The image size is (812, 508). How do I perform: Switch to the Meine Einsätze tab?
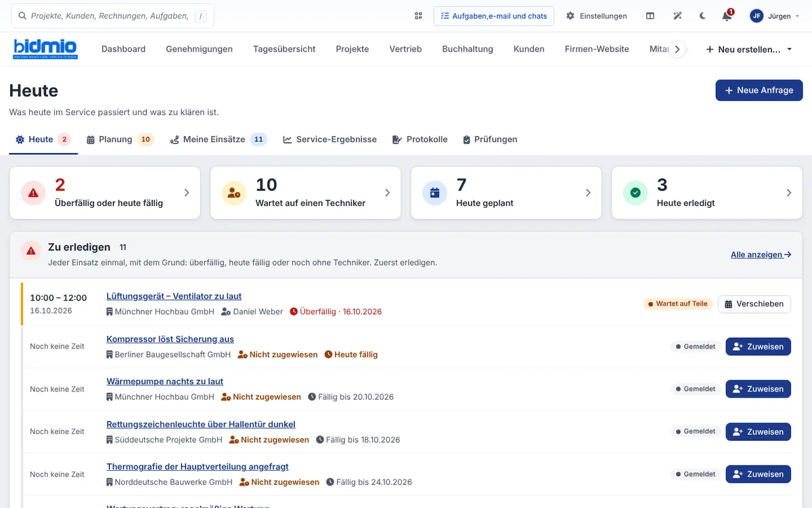click(x=218, y=140)
